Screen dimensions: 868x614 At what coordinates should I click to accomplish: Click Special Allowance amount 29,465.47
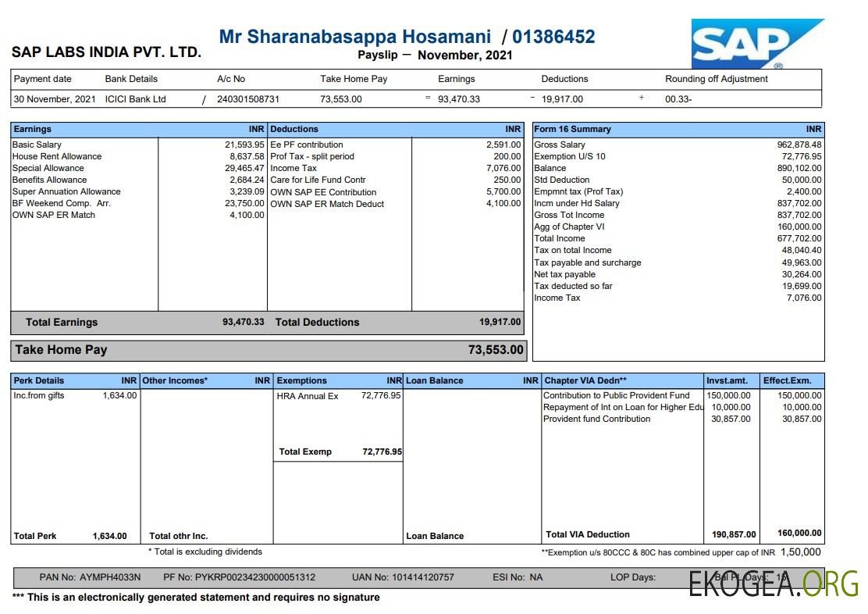point(244,168)
